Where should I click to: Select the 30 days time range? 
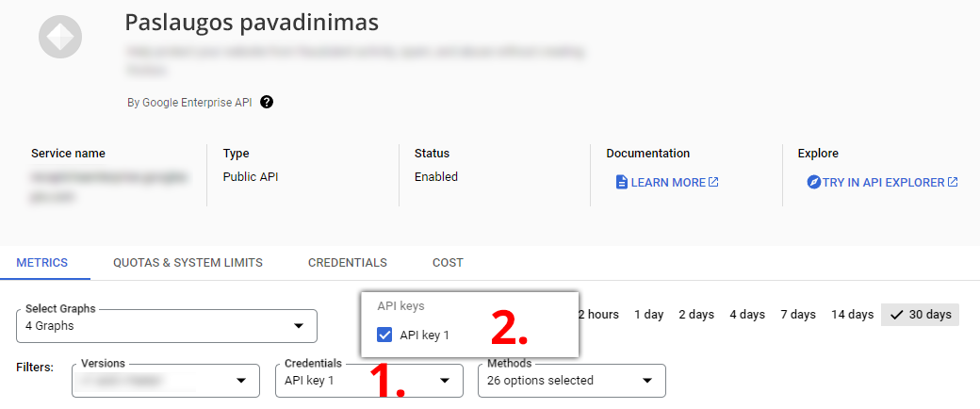[920, 315]
